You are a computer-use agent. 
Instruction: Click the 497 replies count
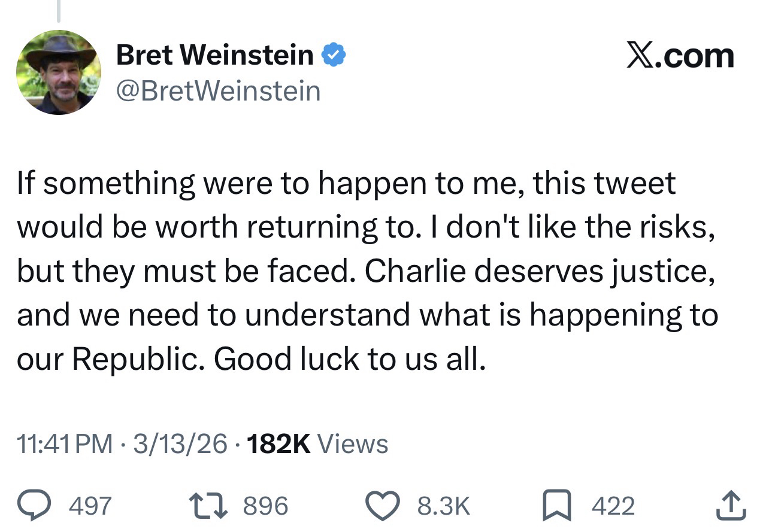pos(90,506)
